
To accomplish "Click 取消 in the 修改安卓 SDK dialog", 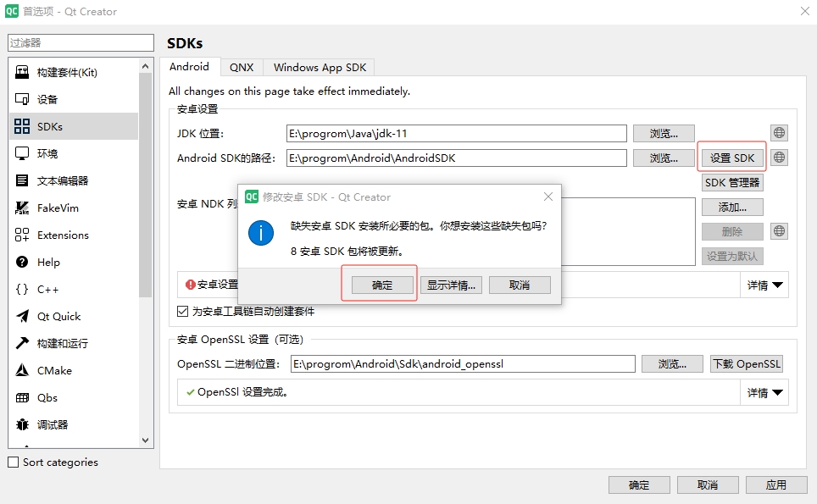I will (520, 285).
